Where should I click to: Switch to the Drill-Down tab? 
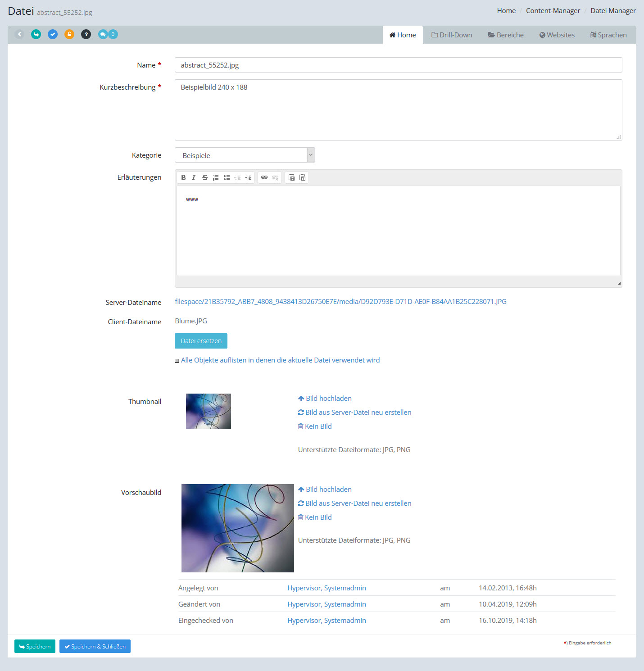[452, 35]
